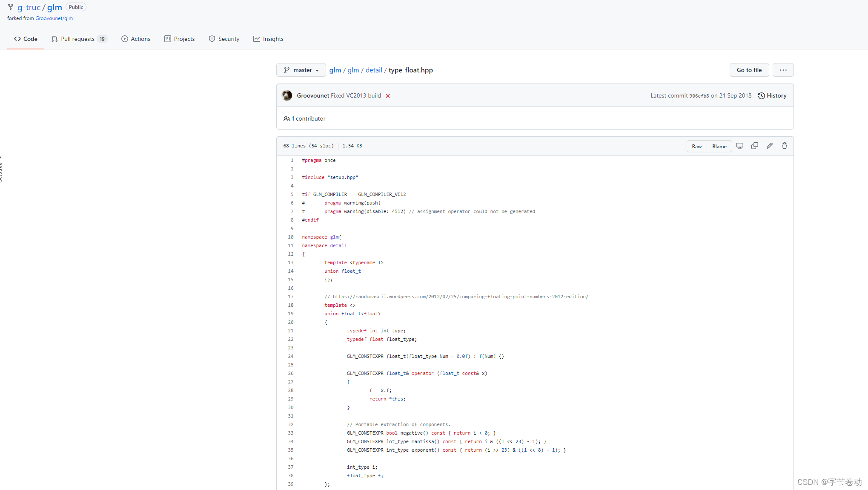Click the pencil edit file icon
The image size is (868, 490).
coord(770,146)
